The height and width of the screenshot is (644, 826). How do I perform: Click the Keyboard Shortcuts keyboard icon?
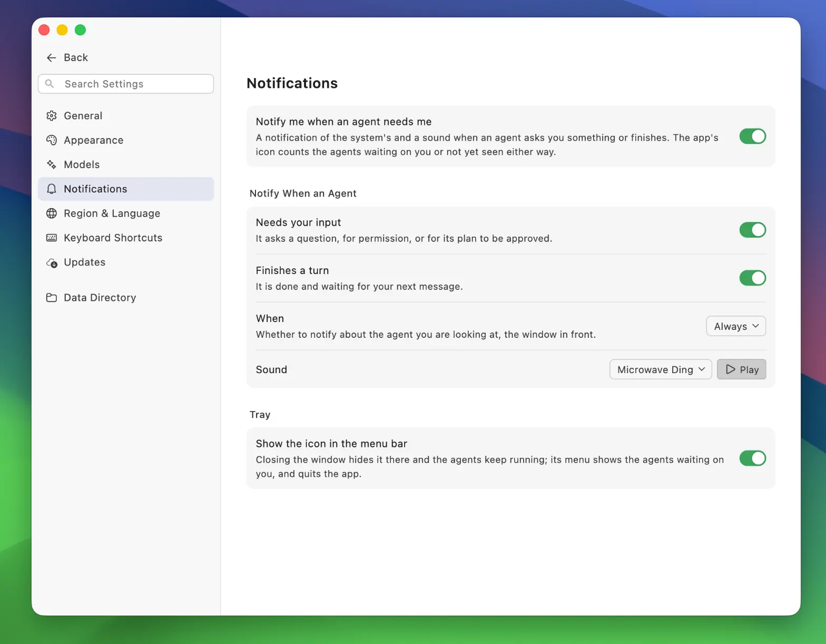point(51,238)
